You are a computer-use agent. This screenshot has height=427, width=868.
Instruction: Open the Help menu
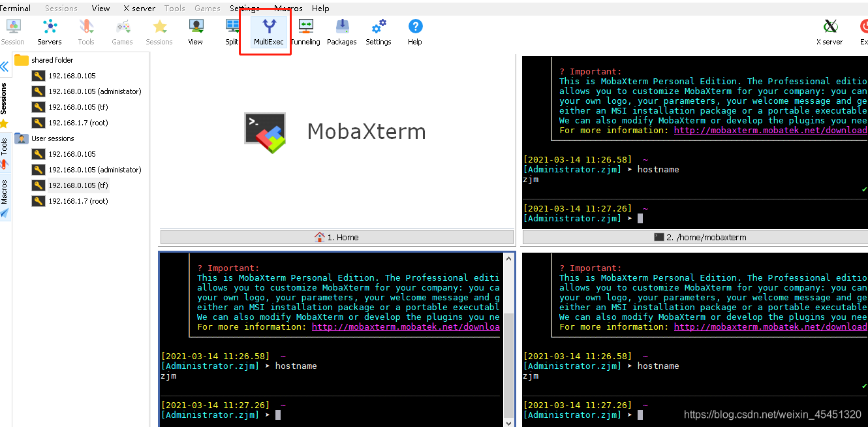pyautogui.click(x=320, y=8)
